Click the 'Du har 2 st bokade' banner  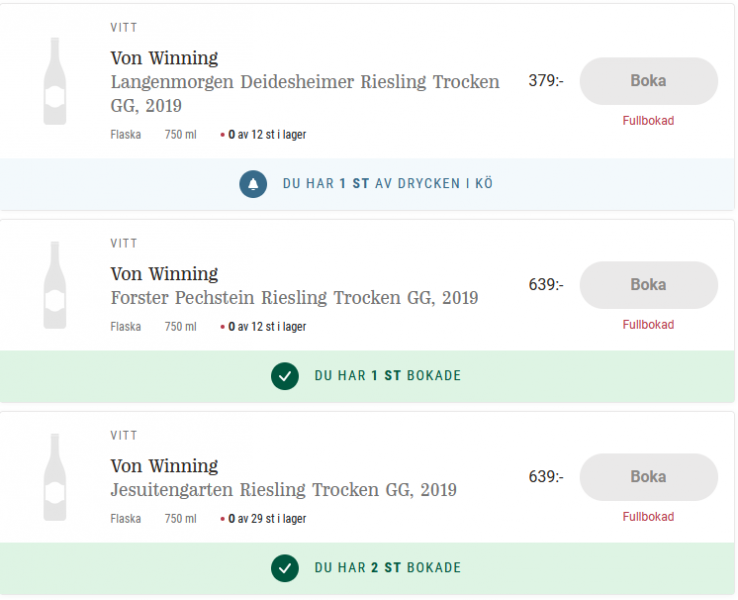(367, 568)
